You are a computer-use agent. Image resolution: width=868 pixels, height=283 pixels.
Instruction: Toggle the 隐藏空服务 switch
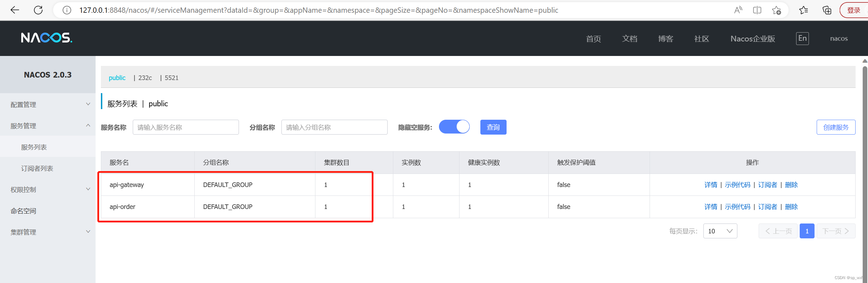coord(454,126)
